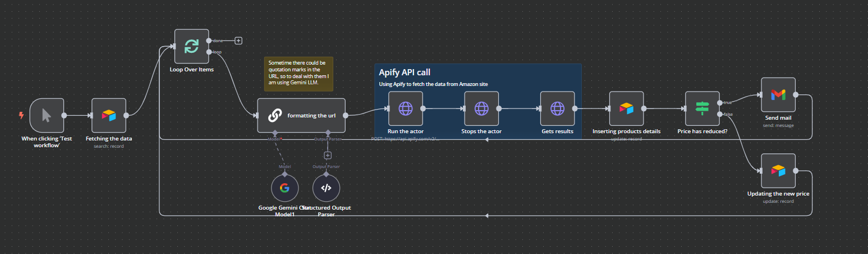Viewport: 868px width, 254px height.
Task: Click the 'loop' output port of Loop node
Action: (209, 52)
